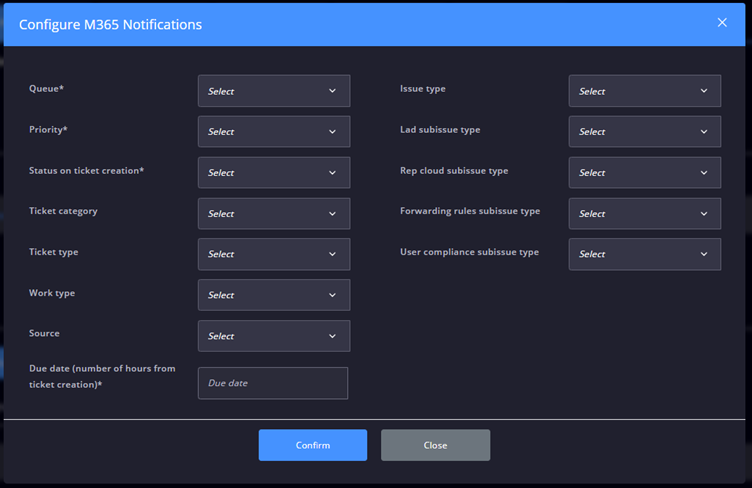The height and width of the screenshot is (488, 752).
Task: Click the Ticket type label
Action: [x=54, y=252]
